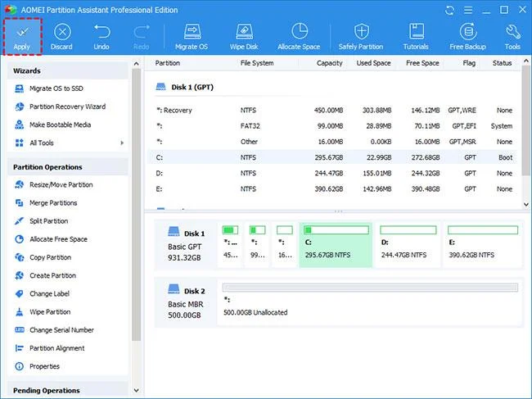532x399 pixels.
Task: Select the Recovery partition row
Action: [x=334, y=111]
